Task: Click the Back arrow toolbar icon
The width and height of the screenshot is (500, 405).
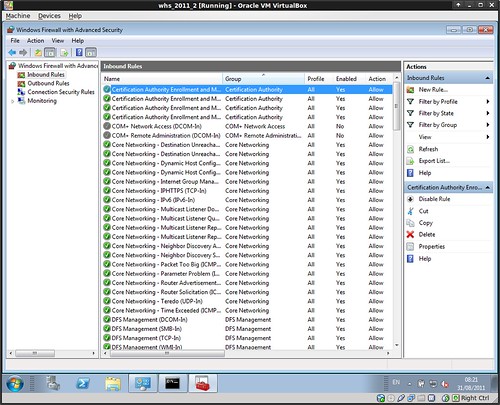Action: coord(12,52)
